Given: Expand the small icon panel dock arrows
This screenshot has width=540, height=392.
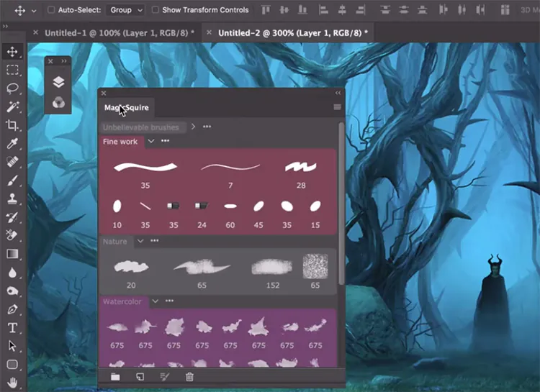Looking at the screenshot, I should coord(64,61).
